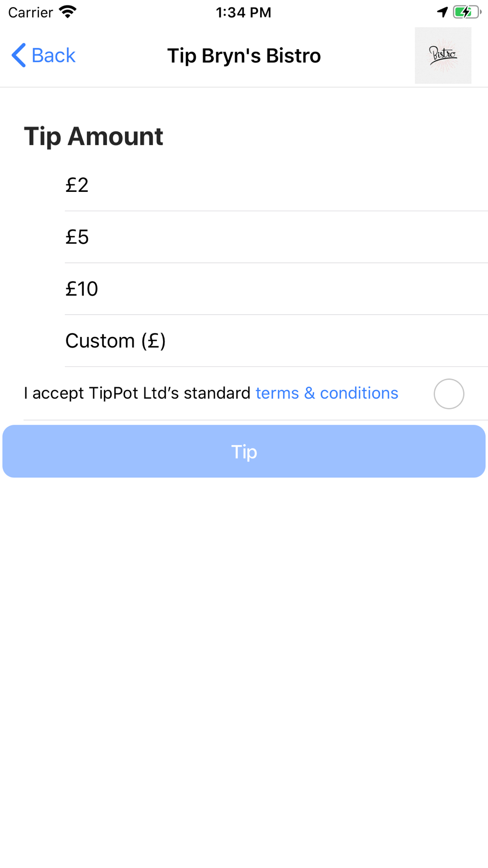488x868 pixels.
Task: Tap the battery charging icon
Action: pyautogui.click(x=467, y=12)
